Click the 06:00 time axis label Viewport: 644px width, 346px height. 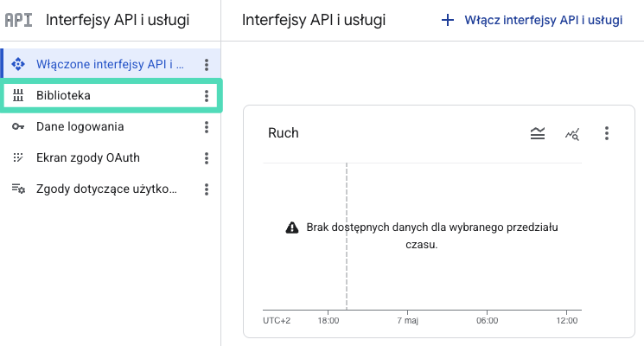488,321
